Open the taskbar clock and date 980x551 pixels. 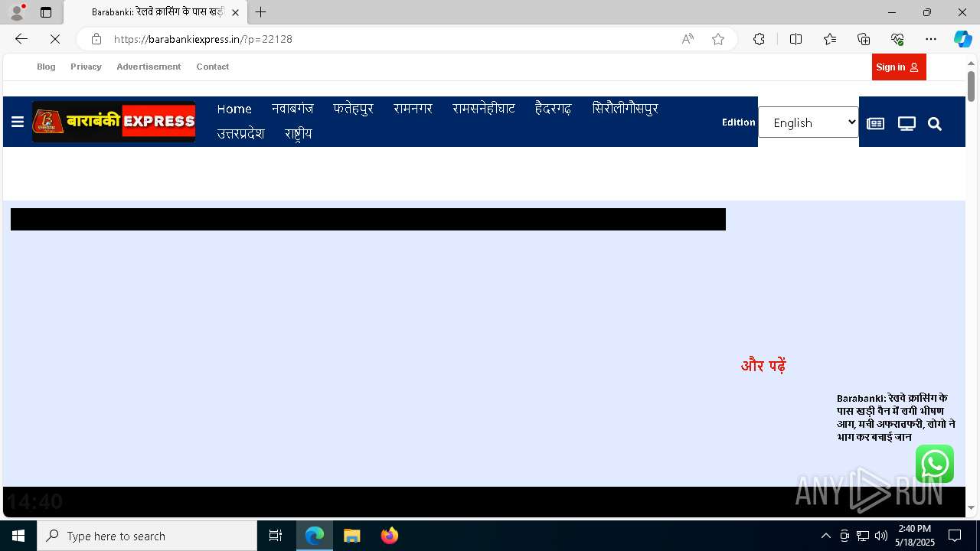tap(915, 536)
